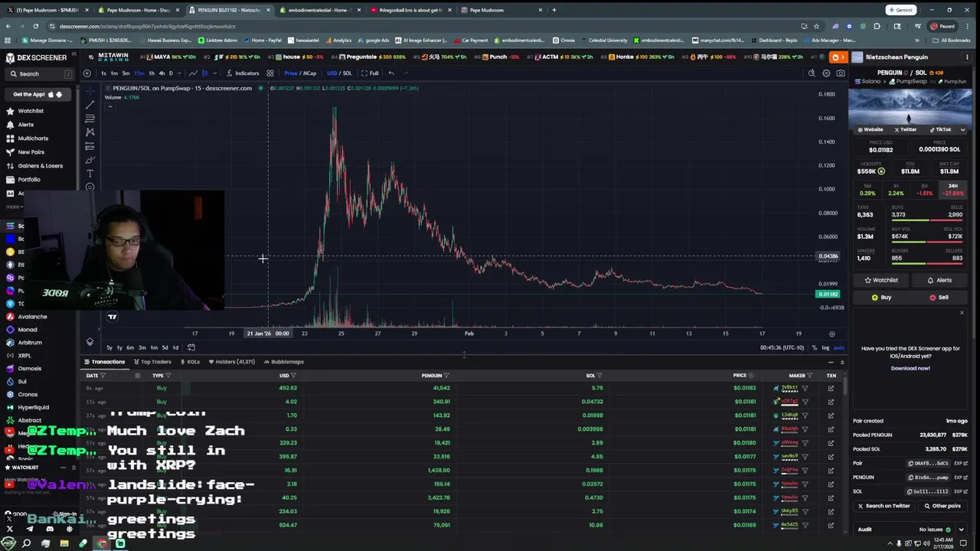
Task: Open the token Website link
Action: tap(871, 130)
